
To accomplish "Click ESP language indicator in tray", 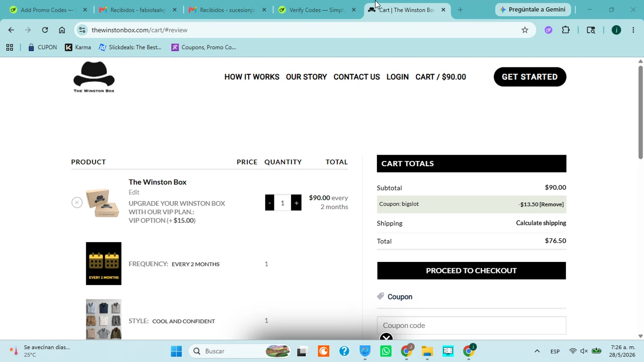I will pos(555,351).
